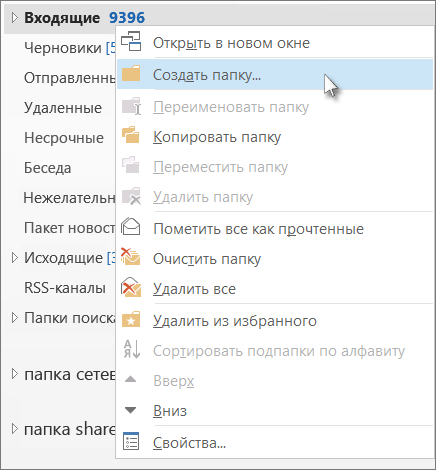436x470 pixels.
Task: Expand the папка share... node
Action: pos(14,429)
